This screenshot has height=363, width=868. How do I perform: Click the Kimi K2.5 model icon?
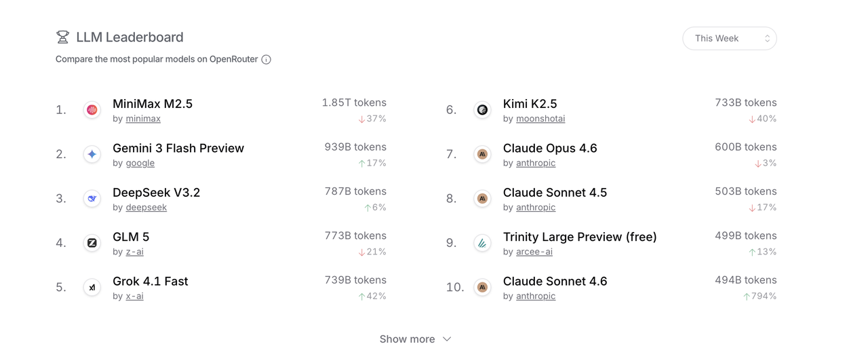point(482,110)
